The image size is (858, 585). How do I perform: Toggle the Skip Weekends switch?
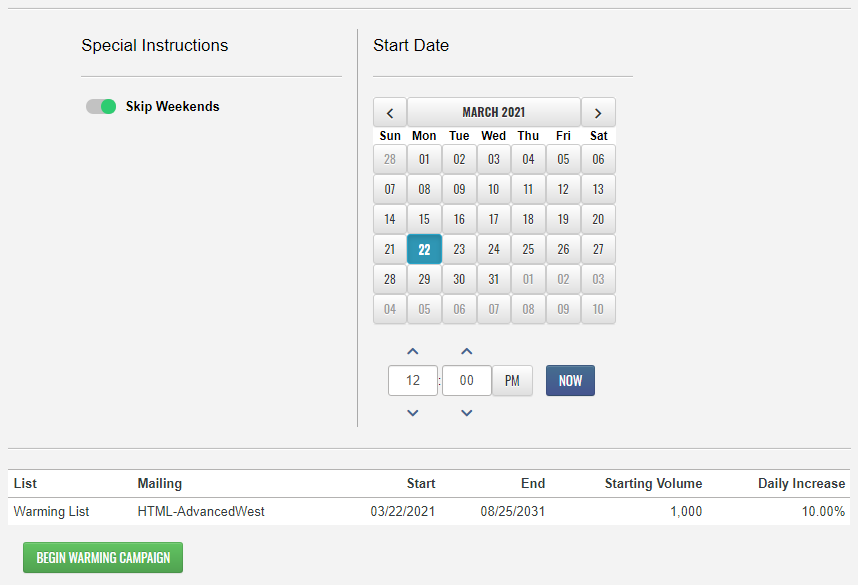tap(101, 106)
